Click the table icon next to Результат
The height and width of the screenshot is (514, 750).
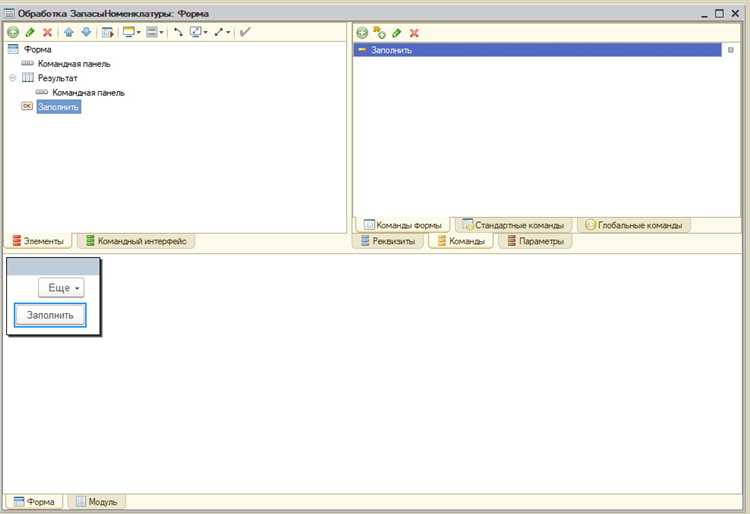[28, 77]
